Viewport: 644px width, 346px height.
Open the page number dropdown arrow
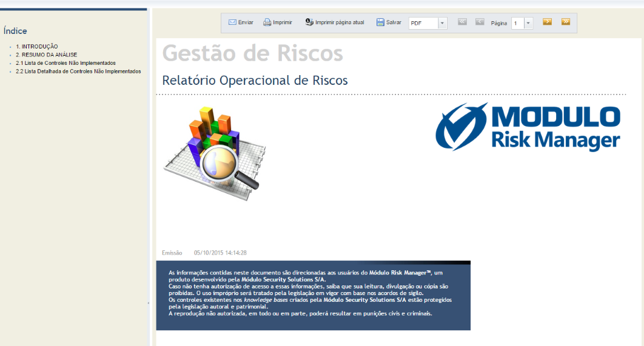point(529,23)
